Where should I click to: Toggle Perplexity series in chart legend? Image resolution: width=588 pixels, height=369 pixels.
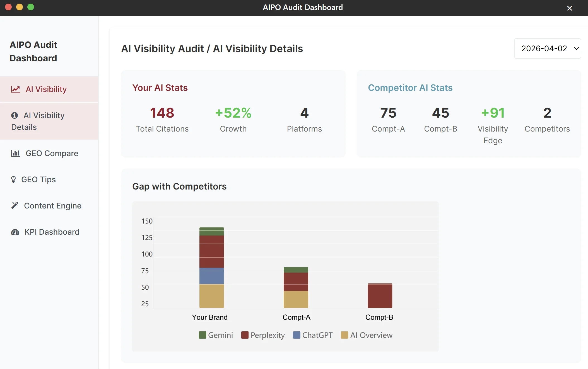coord(263,335)
